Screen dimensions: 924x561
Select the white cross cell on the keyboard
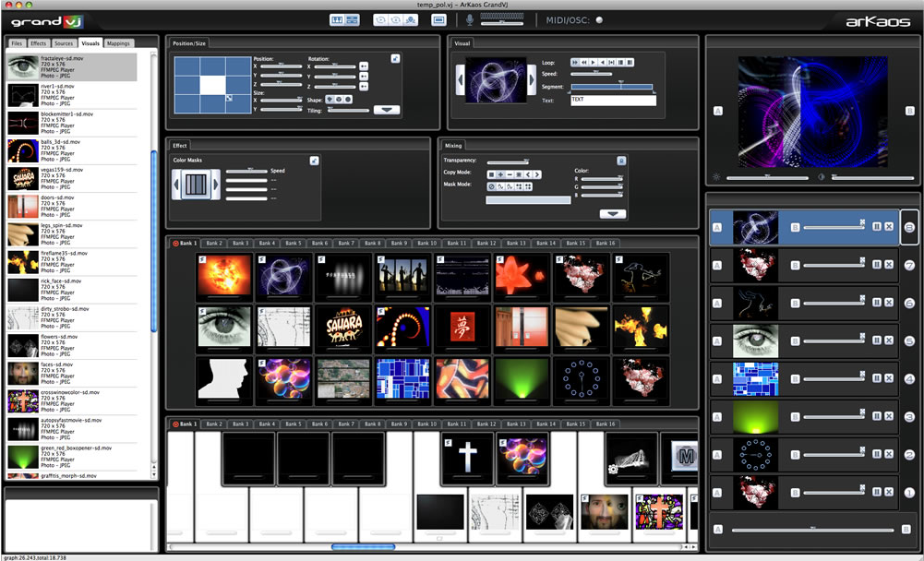[467, 459]
